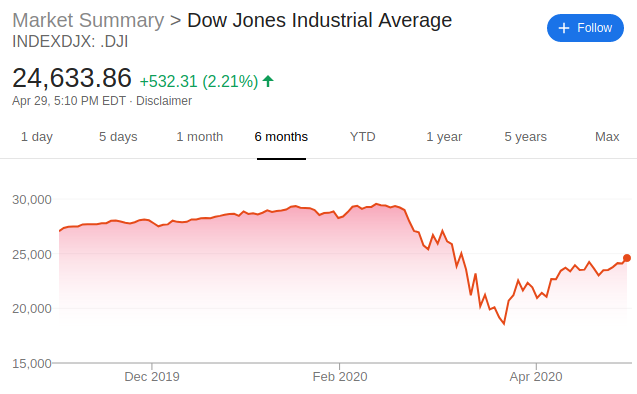Click the Apr 2020 axis marker
637x394 pixels.
click(x=536, y=377)
